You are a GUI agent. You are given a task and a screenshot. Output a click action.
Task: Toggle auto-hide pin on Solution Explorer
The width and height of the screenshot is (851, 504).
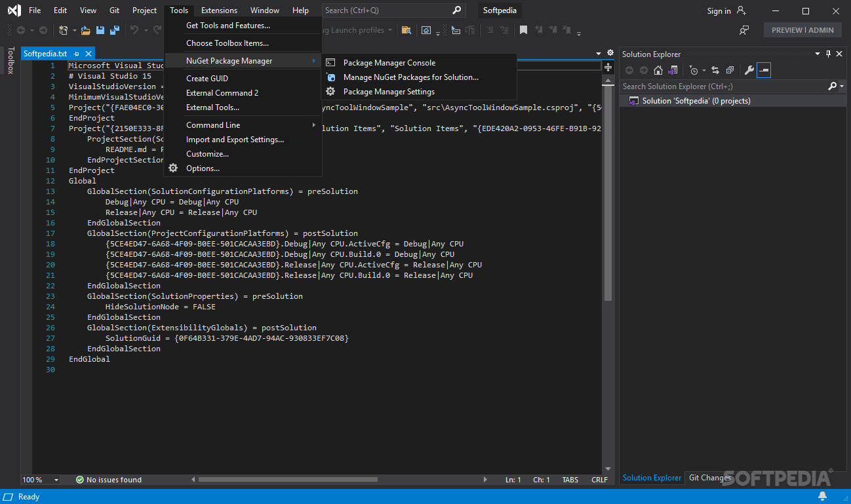point(828,54)
